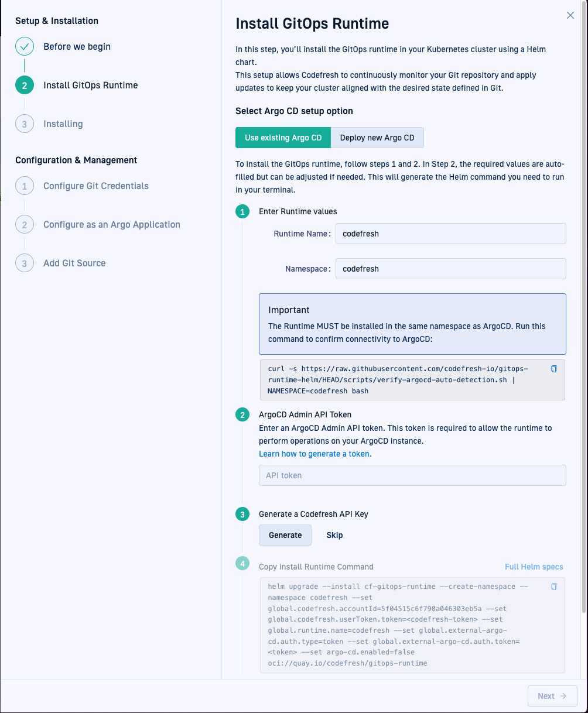The height and width of the screenshot is (713, 588).
Task: Focus the API token input field
Action: pyautogui.click(x=412, y=475)
